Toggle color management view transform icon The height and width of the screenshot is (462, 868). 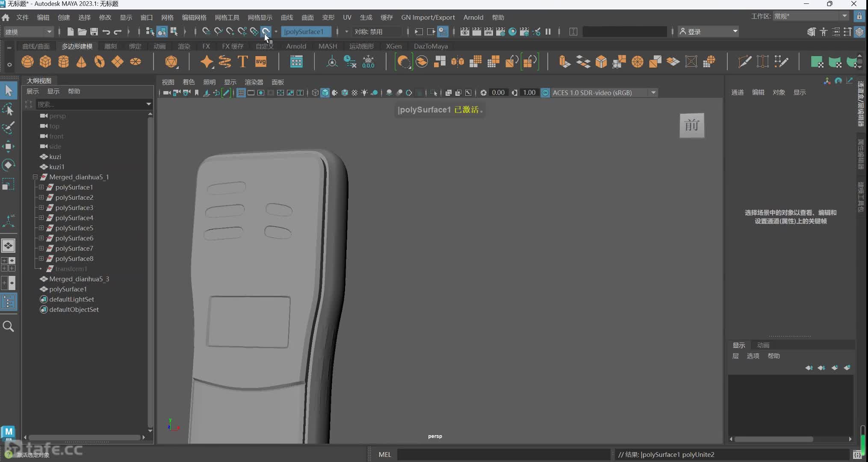point(545,93)
